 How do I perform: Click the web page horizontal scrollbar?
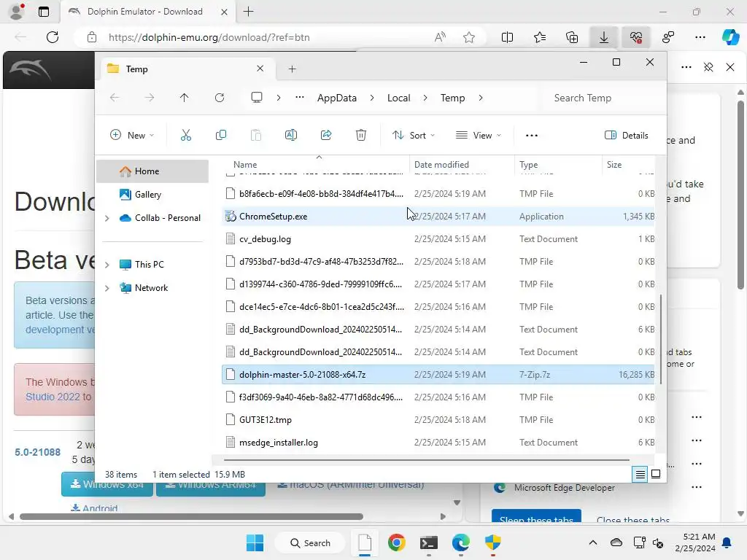coord(192,516)
